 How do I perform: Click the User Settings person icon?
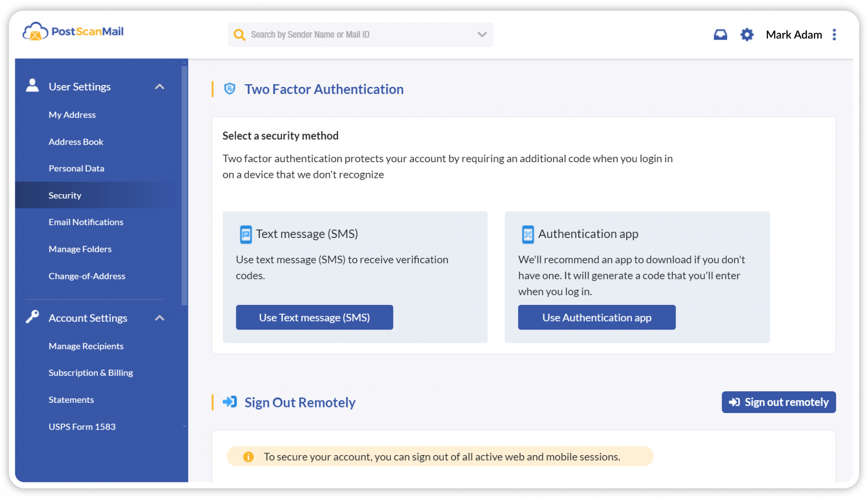(x=32, y=84)
